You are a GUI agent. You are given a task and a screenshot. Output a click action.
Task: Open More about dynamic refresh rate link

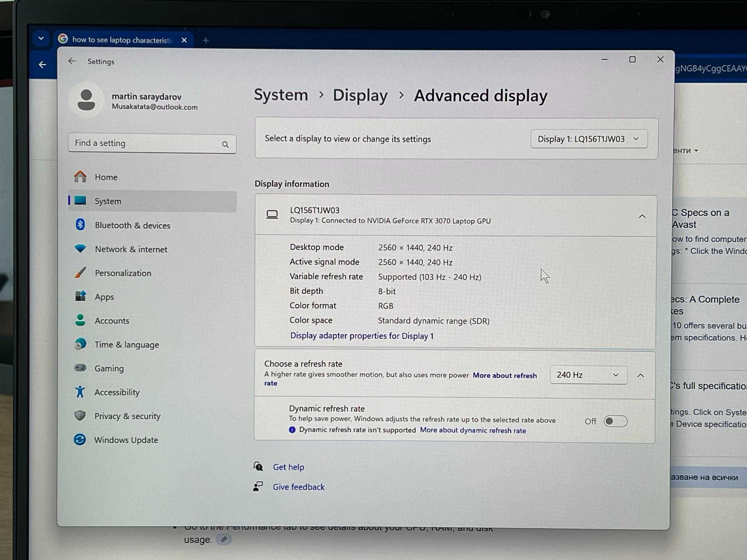[x=473, y=430]
